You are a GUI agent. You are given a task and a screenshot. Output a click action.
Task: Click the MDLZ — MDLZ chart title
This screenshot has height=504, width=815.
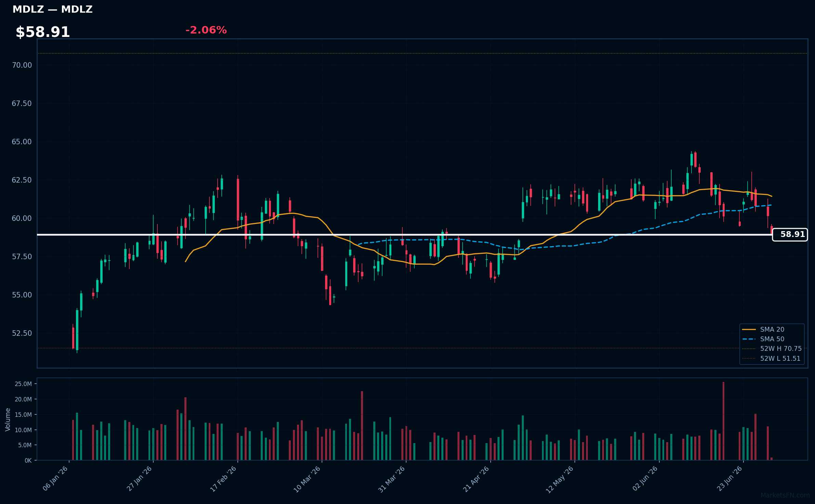[52, 9]
